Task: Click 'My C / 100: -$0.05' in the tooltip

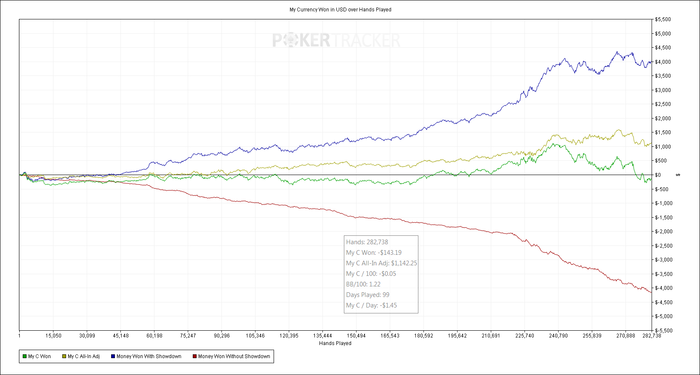Action: click(x=370, y=274)
